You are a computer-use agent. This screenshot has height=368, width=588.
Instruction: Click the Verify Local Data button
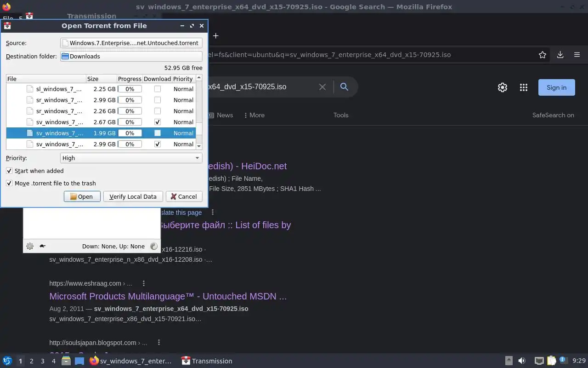click(133, 196)
